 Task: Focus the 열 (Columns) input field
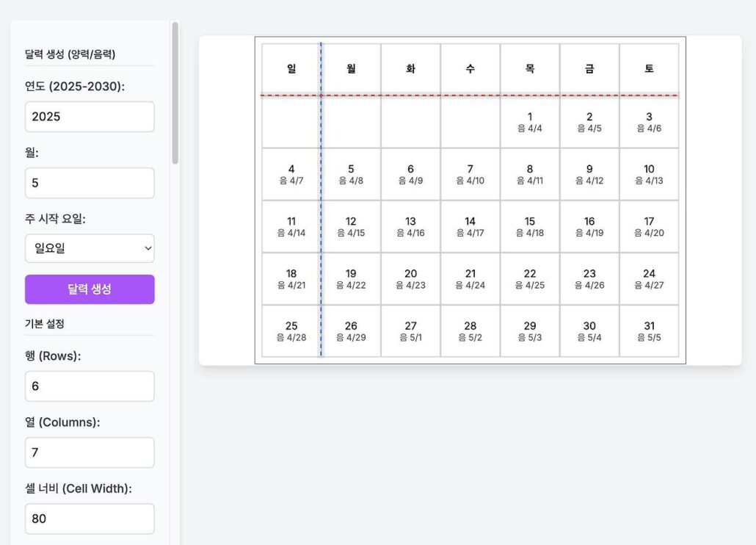[x=90, y=452]
